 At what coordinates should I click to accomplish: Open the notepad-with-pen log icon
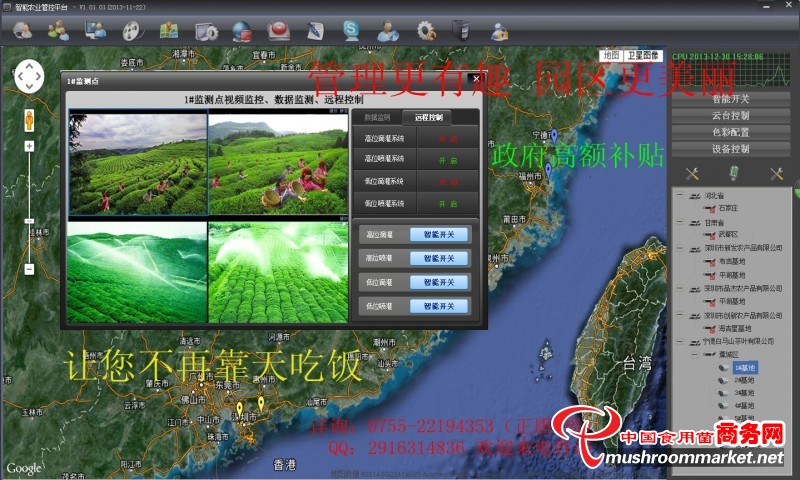[315, 31]
